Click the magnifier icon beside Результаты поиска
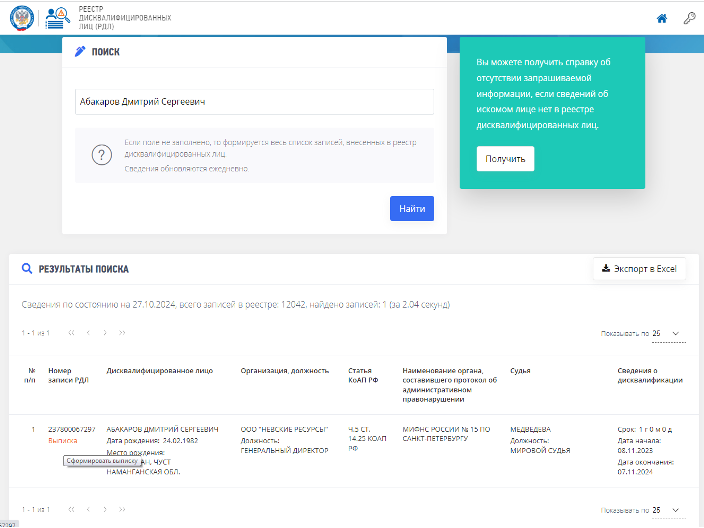The height and width of the screenshot is (528, 704). click(x=27, y=269)
